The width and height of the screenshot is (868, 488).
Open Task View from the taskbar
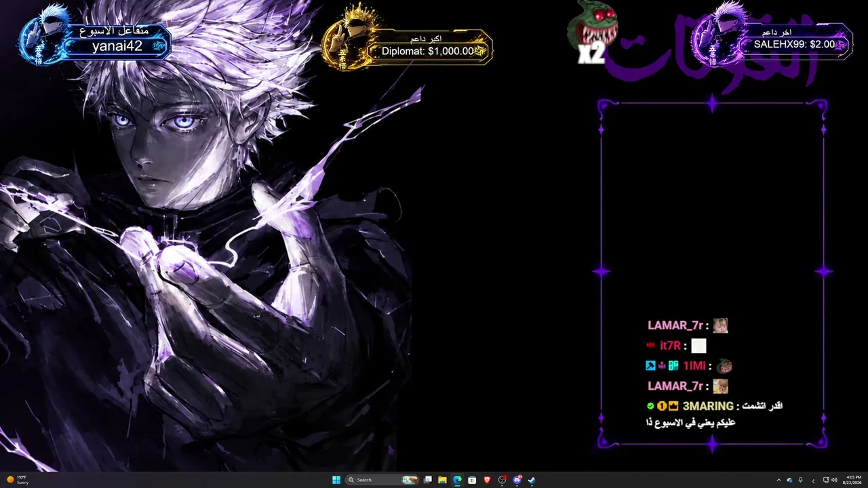pos(428,480)
